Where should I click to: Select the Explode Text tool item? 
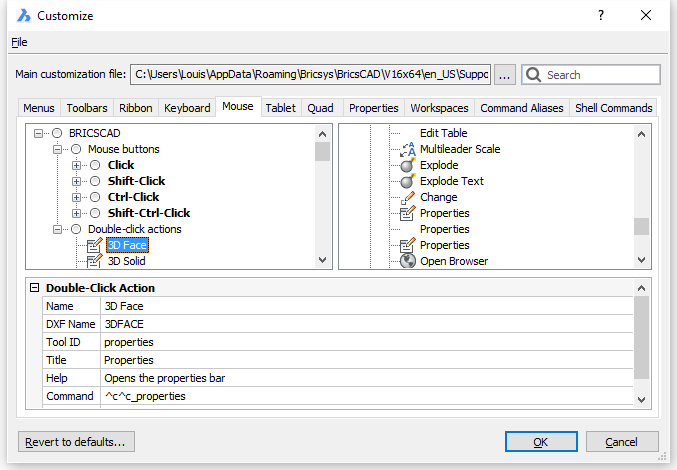pyautogui.click(x=452, y=181)
